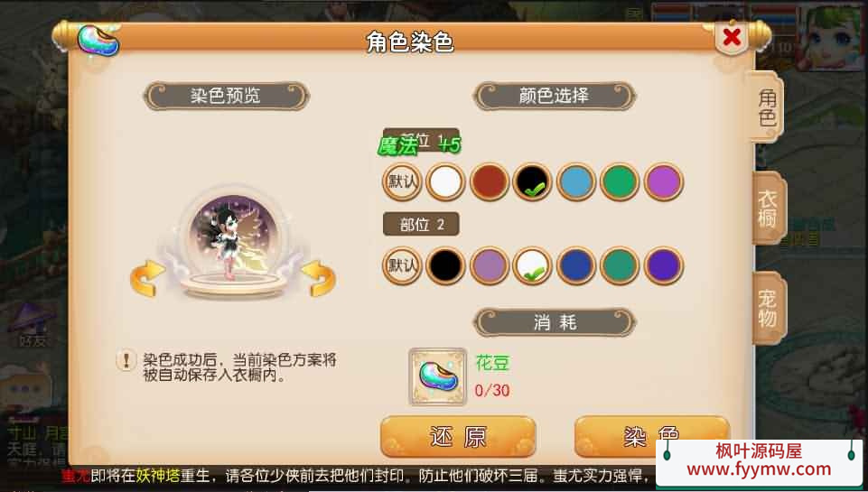This screenshot has width=868, height=492.
Task: Pick checked white color for part 2
Action: (x=533, y=265)
